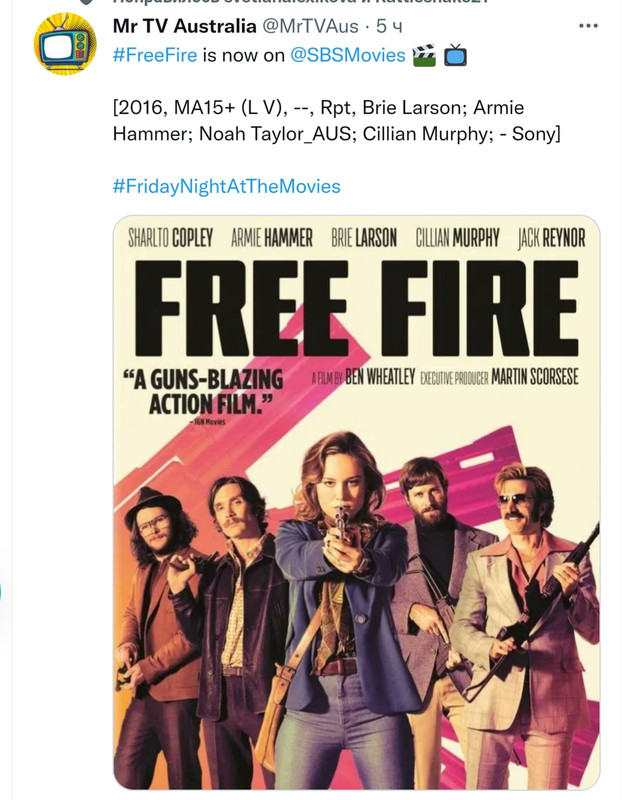Open the tweet's three-dot more options menu
The height and width of the screenshot is (800, 622).
click(x=588, y=26)
